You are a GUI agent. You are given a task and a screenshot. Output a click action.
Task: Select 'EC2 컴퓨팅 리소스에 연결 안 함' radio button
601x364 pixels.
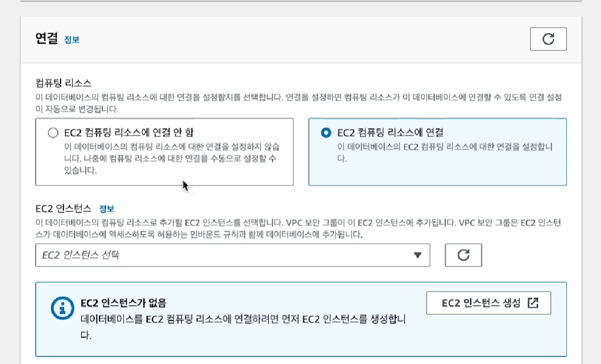[53, 133]
